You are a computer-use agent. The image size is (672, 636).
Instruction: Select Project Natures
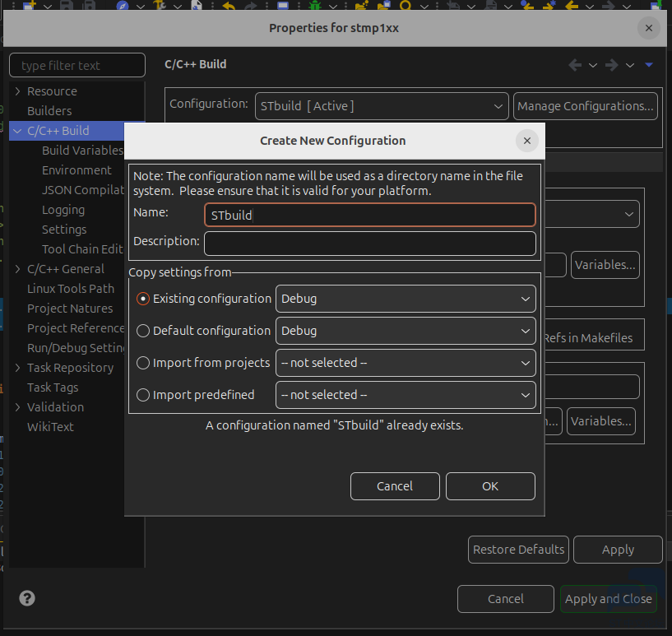tap(70, 309)
